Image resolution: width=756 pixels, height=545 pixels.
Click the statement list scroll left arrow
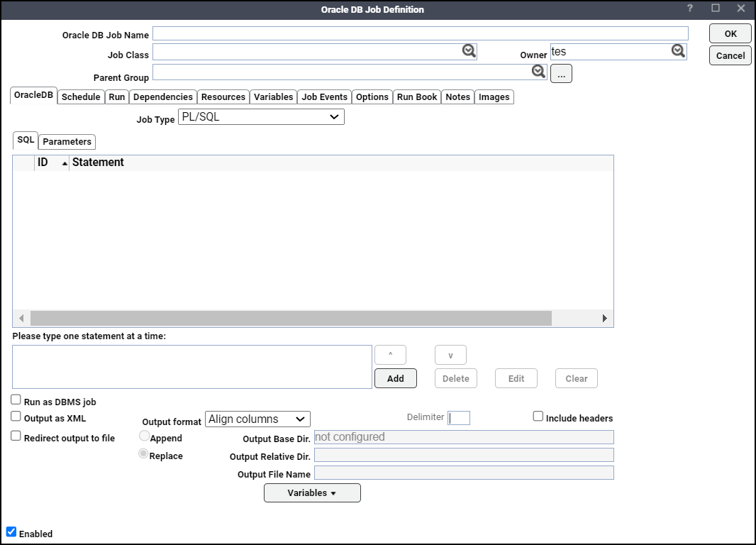[x=21, y=319]
